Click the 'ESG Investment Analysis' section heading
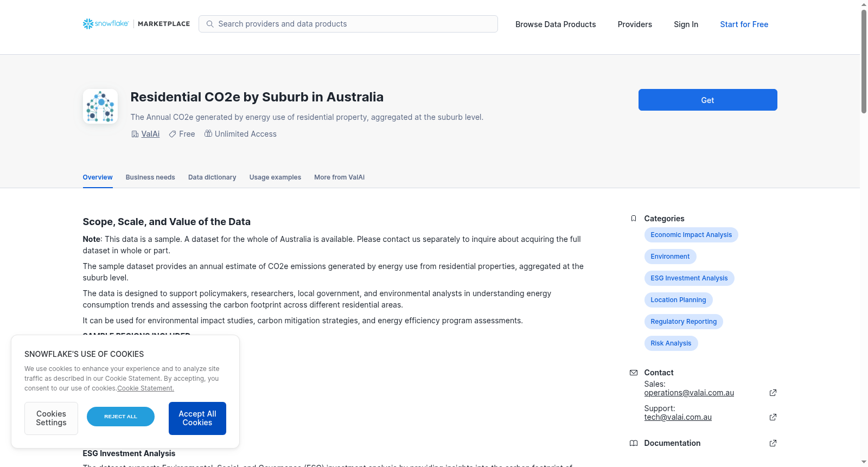 coord(129,453)
